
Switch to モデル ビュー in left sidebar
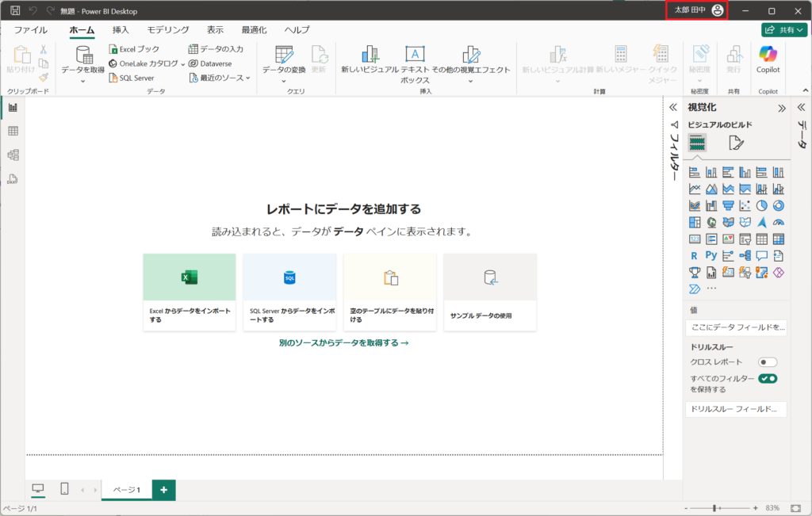(x=13, y=155)
